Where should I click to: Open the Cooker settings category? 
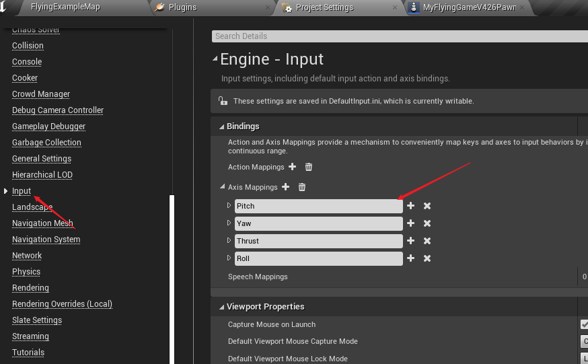point(25,77)
